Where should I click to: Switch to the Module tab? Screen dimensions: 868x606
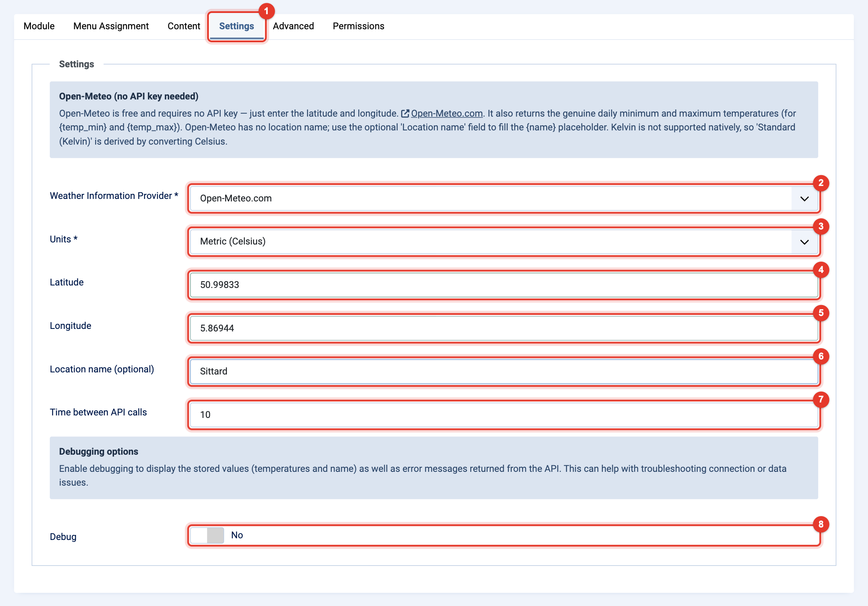39,26
